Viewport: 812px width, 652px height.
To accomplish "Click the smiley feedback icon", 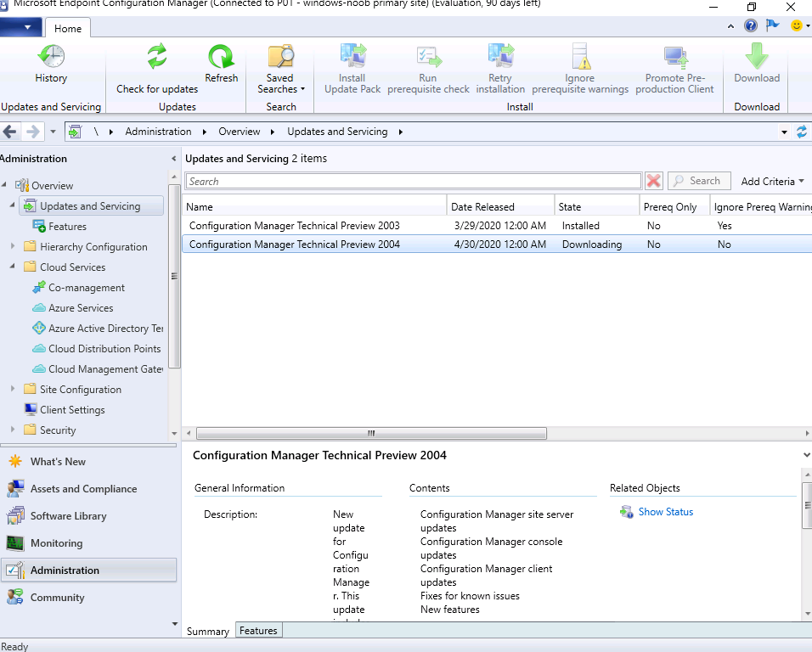I will [797, 25].
